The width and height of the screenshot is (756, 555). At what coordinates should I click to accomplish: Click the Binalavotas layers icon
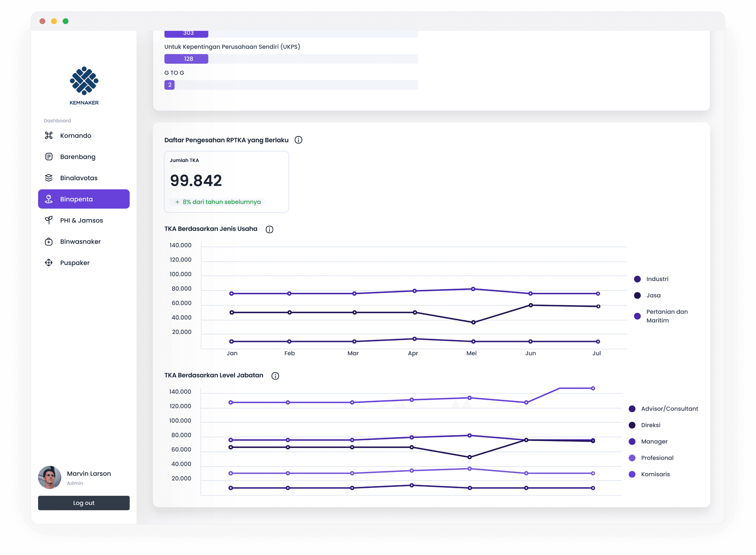pos(49,178)
